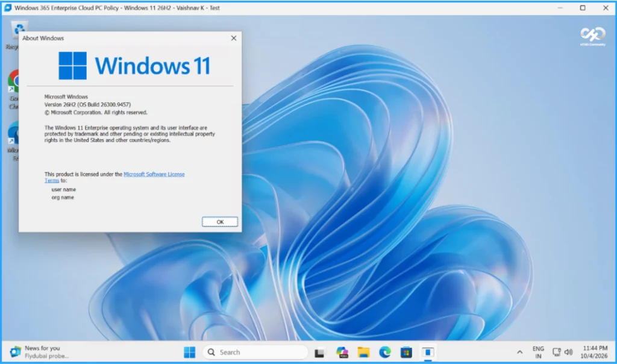Click the "Version 26H2 (OS Build 26300.9457)" text
The image size is (617, 364).
point(87,105)
